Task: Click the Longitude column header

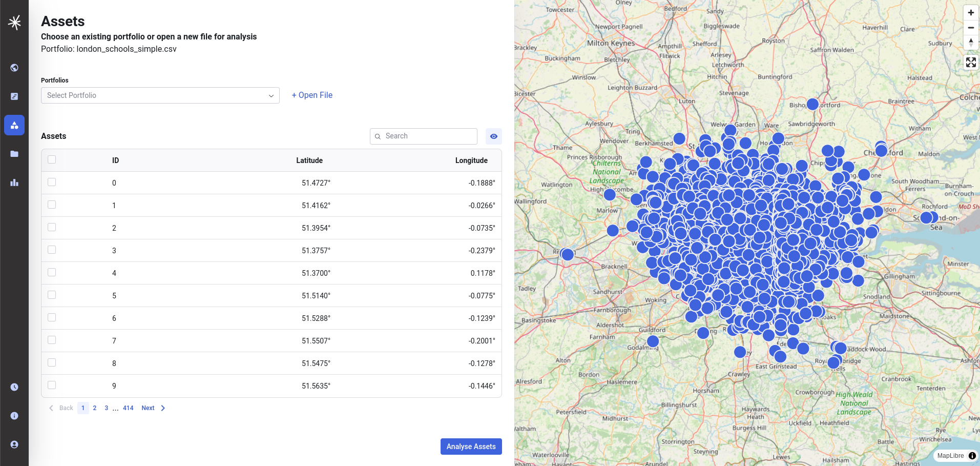Action: tap(471, 160)
